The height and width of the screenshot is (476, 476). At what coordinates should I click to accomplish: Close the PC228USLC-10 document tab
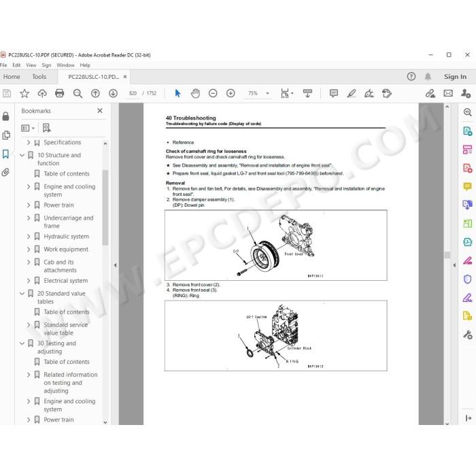pos(124,77)
